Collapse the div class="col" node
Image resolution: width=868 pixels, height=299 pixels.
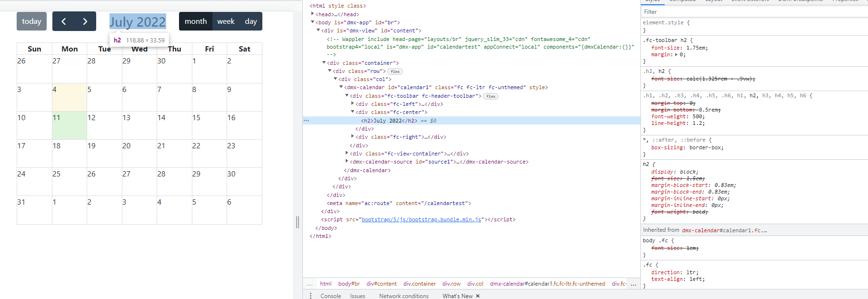pos(335,79)
